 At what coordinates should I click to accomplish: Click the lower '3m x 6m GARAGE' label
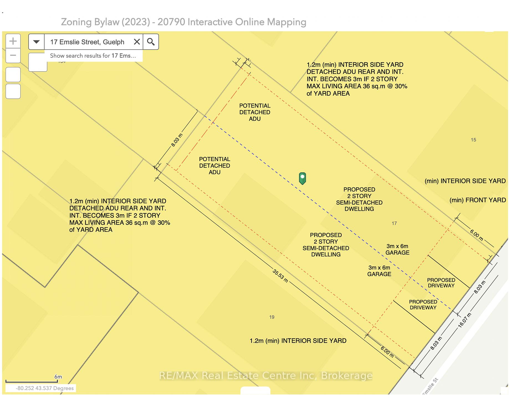click(x=379, y=271)
